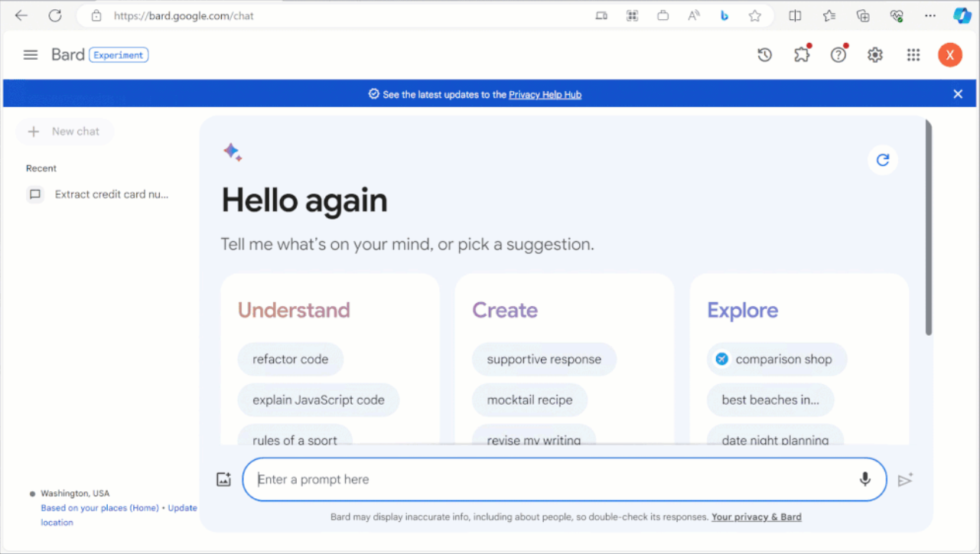
Task: Submit the prompt with the send arrow
Action: 905,480
